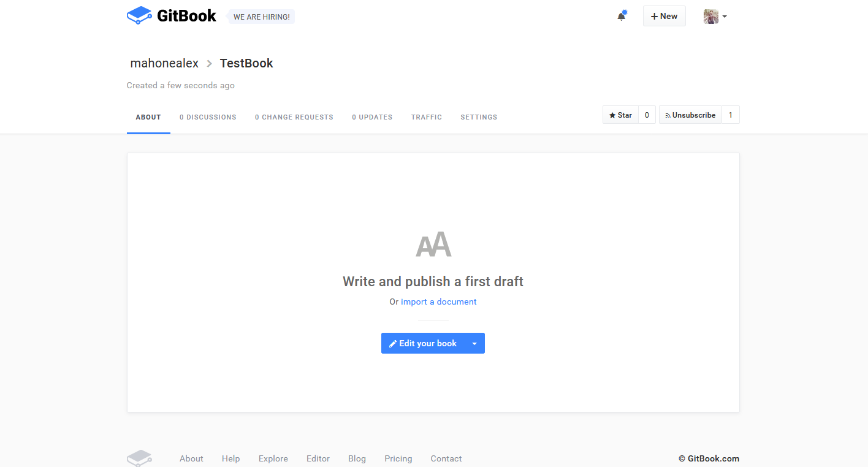
Task: Expand the dropdown next to Unsubscribe count
Action: pos(730,115)
